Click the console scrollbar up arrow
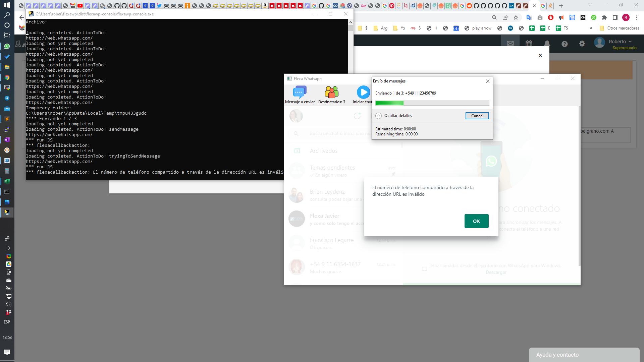Image resolution: width=644 pixels, height=362 pixels. pyautogui.click(x=351, y=22)
